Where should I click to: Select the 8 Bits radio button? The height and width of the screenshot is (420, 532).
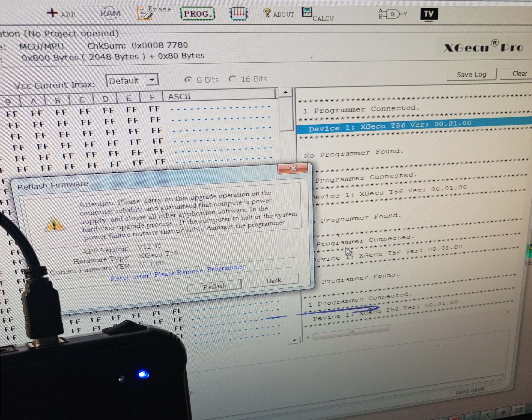click(x=188, y=80)
